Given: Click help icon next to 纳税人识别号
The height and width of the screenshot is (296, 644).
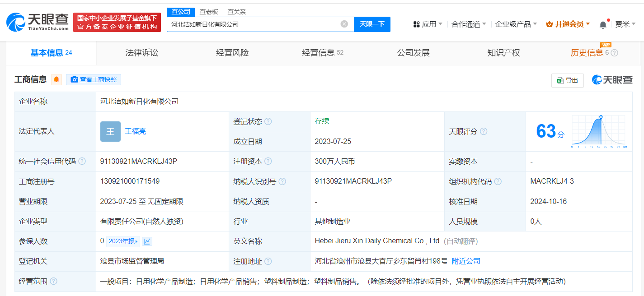Looking at the screenshot, I should tap(282, 182).
